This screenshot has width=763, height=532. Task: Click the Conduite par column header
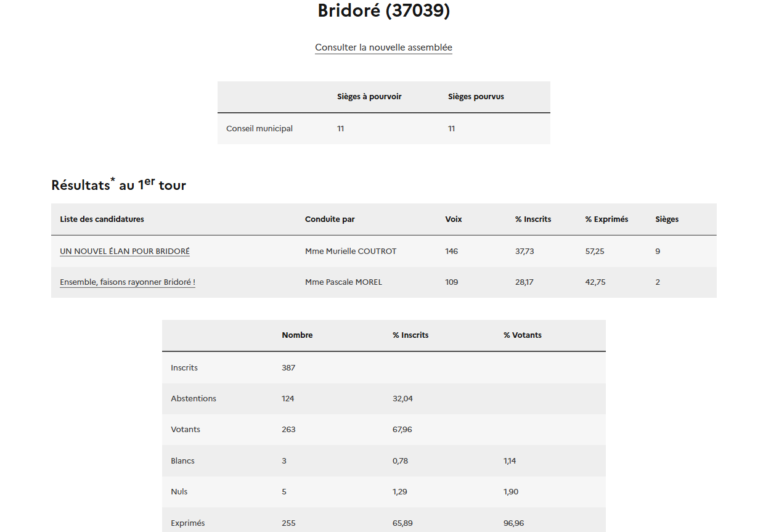[330, 219]
